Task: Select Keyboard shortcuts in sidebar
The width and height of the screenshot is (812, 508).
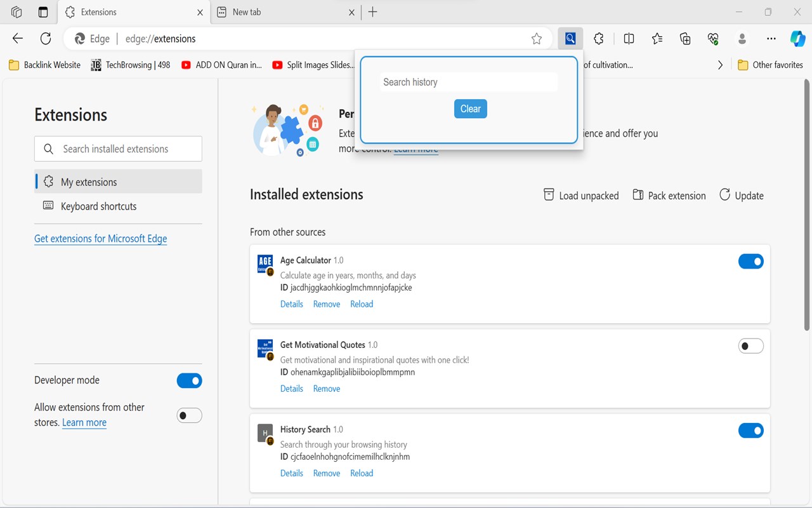Action: [x=119, y=206]
